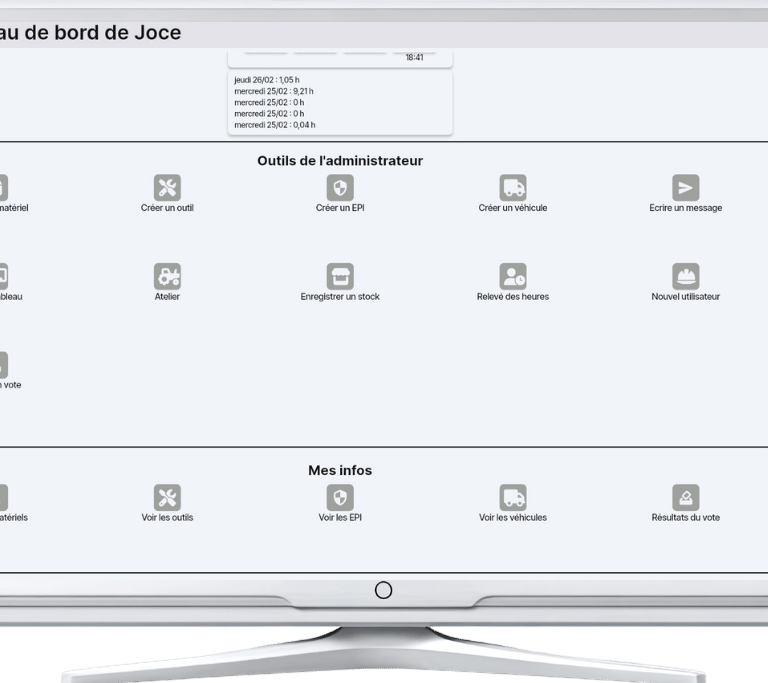Click the Créer un outil label
Viewport: 768px width, 683px height.
167,208
